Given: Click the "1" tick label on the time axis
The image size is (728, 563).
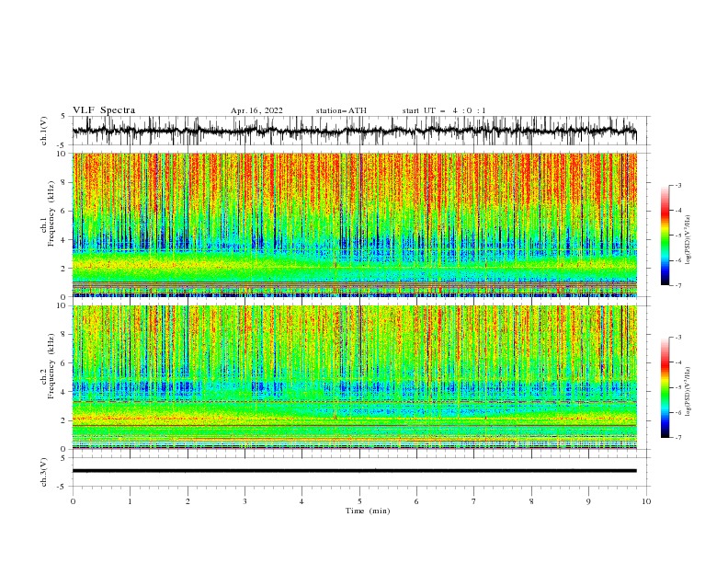Looking at the screenshot, I should point(130,501).
